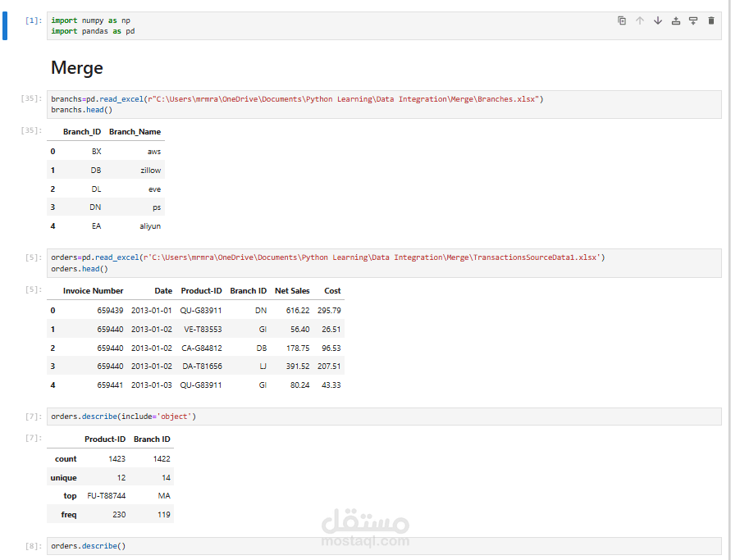
Task: Click product ID DA-T81656
Action: coord(203,367)
